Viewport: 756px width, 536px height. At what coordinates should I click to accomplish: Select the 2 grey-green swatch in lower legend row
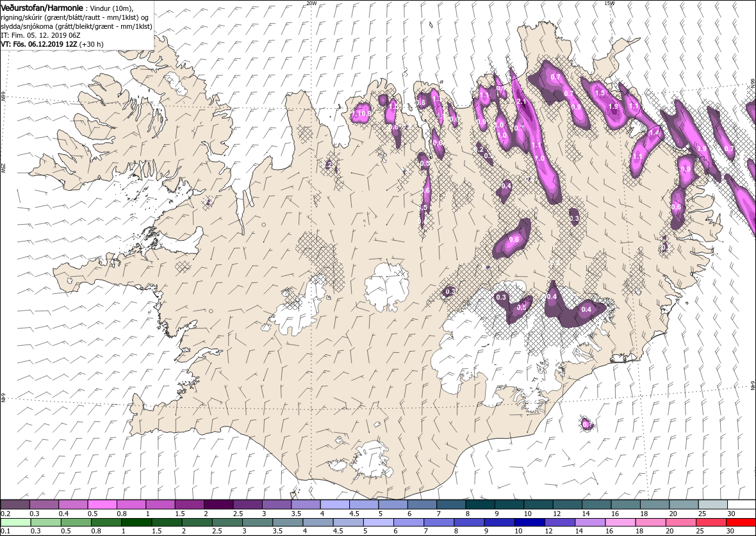(x=196, y=523)
